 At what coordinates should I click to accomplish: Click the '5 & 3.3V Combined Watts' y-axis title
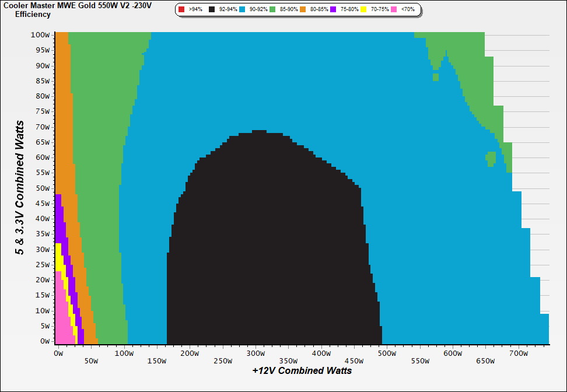20,188
